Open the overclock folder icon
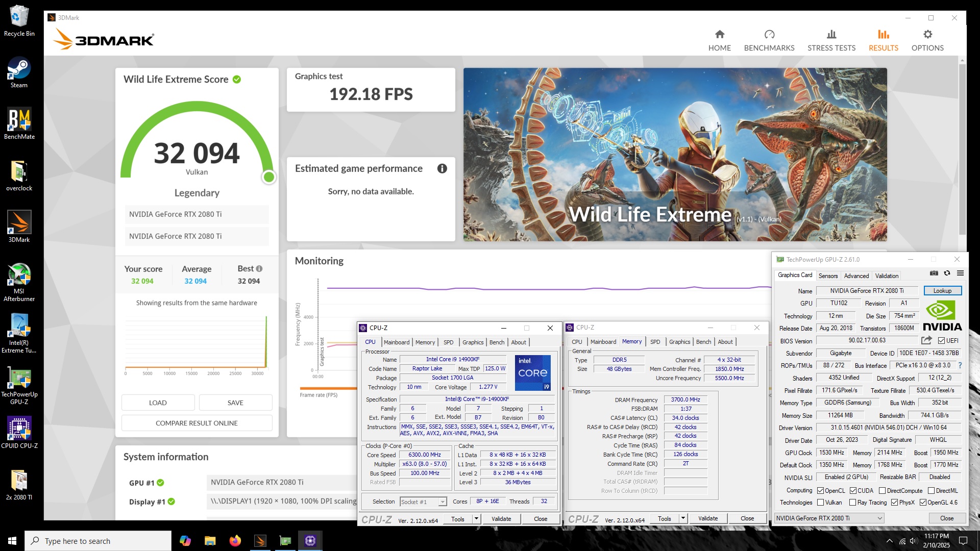This screenshot has width=980, height=551. pos(19,175)
